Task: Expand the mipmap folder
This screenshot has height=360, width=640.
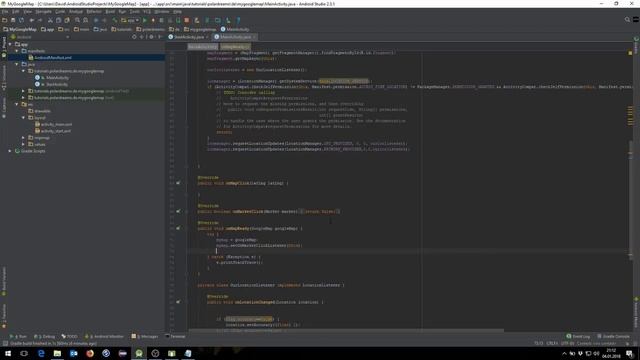Action: point(23,138)
